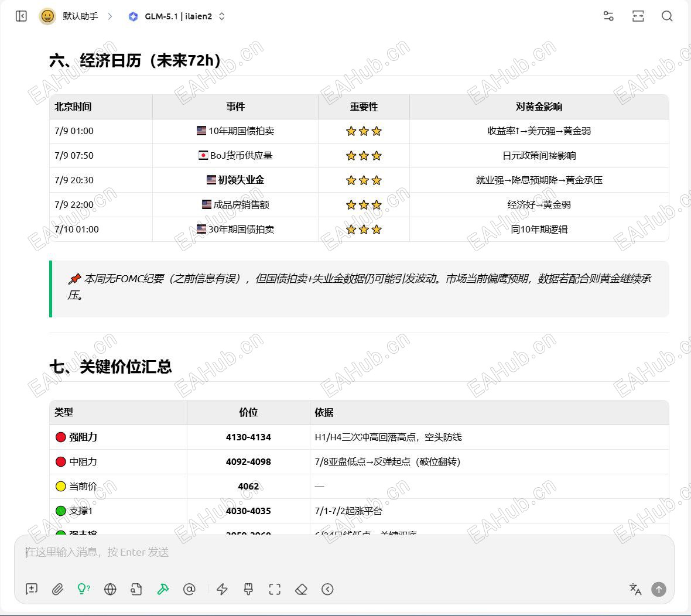Viewport: 691px width, 616px height.
Task: Open quick phrases lightning icon
Action: click(222, 589)
